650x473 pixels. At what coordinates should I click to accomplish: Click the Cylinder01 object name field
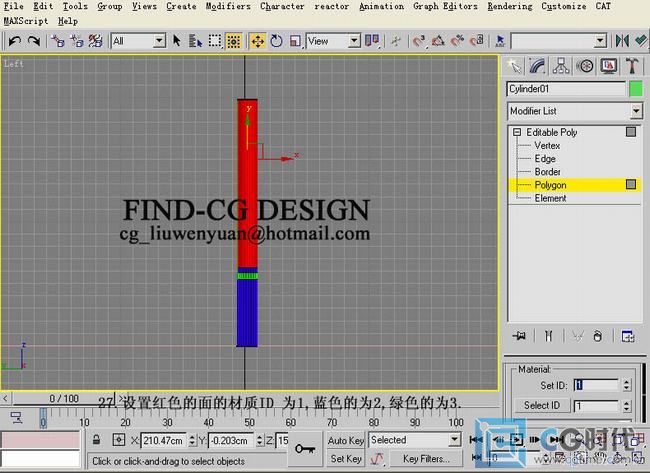[566, 89]
